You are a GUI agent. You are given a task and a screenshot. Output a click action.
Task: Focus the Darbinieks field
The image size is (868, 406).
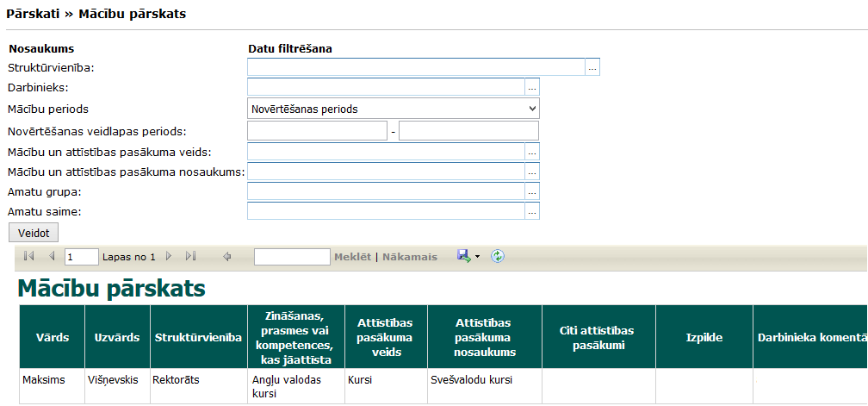pos(386,88)
